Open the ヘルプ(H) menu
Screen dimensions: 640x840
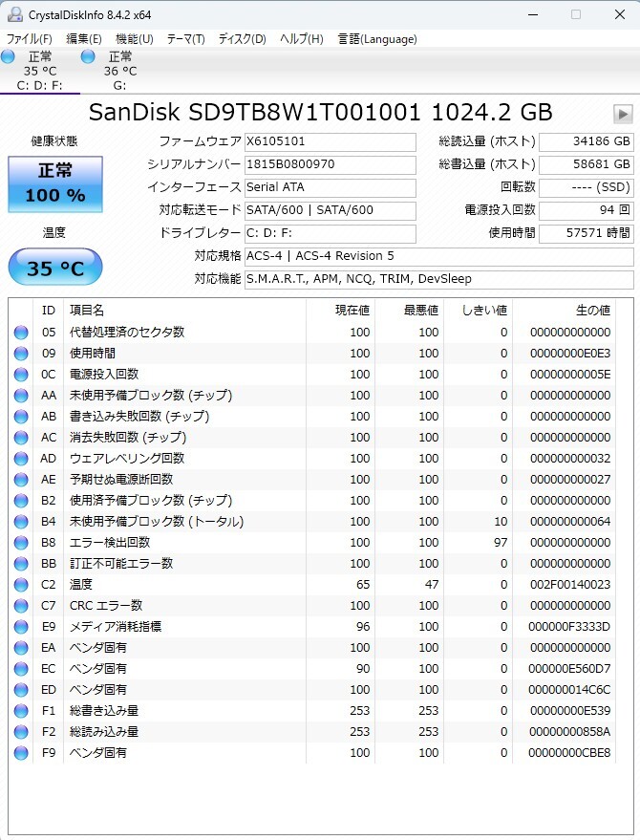click(301, 39)
